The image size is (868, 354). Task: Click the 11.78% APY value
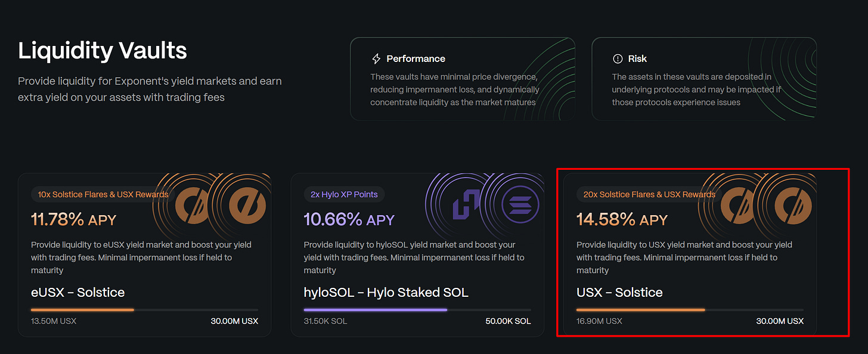point(73,220)
